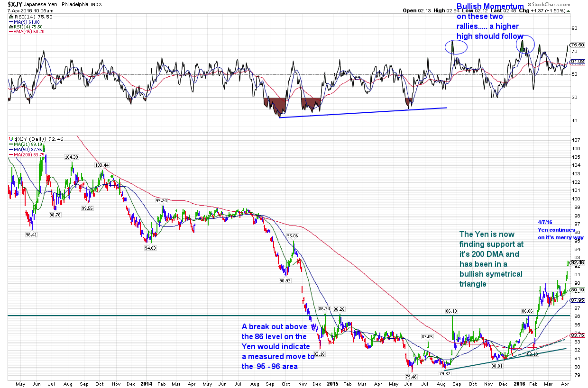Viewport: 588px width, 388px height.
Task: Click the "$XJY (Daily) 92.46" price legend
Action: 36,139
